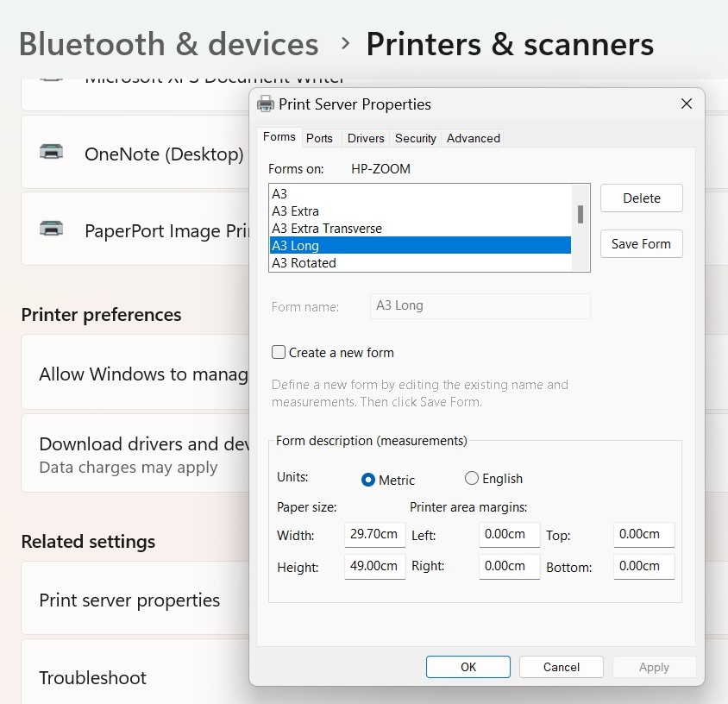
Task: Enable the Create a new form checkbox
Action: coord(279,352)
